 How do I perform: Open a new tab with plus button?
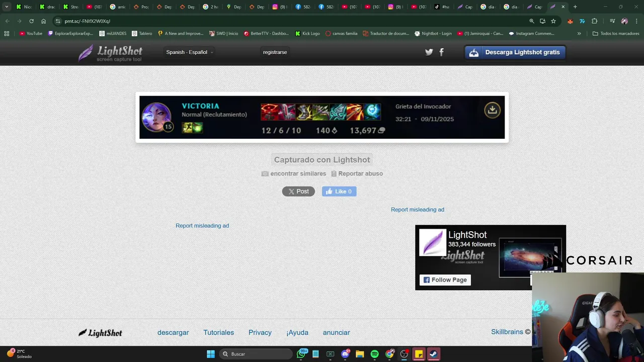(x=575, y=7)
